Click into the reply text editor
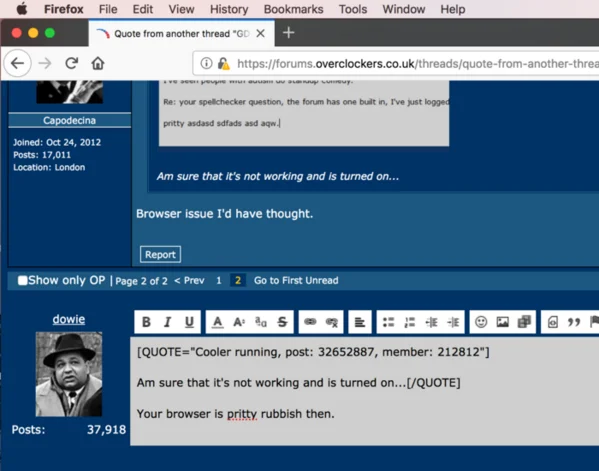599x471 pixels. click(x=364, y=391)
